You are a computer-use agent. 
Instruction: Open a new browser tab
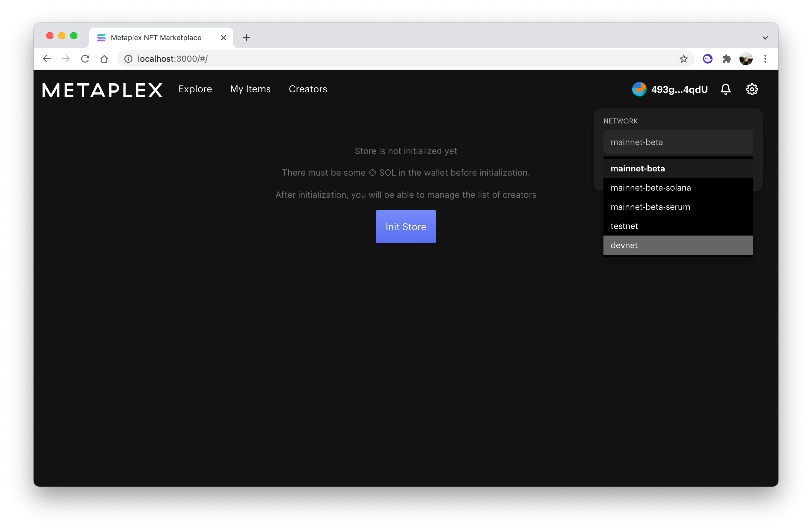246,37
